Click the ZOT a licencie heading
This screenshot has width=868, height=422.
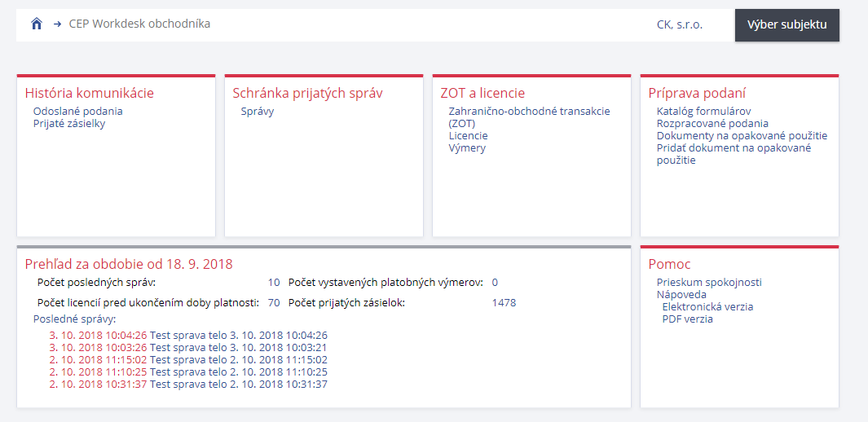tap(482, 93)
